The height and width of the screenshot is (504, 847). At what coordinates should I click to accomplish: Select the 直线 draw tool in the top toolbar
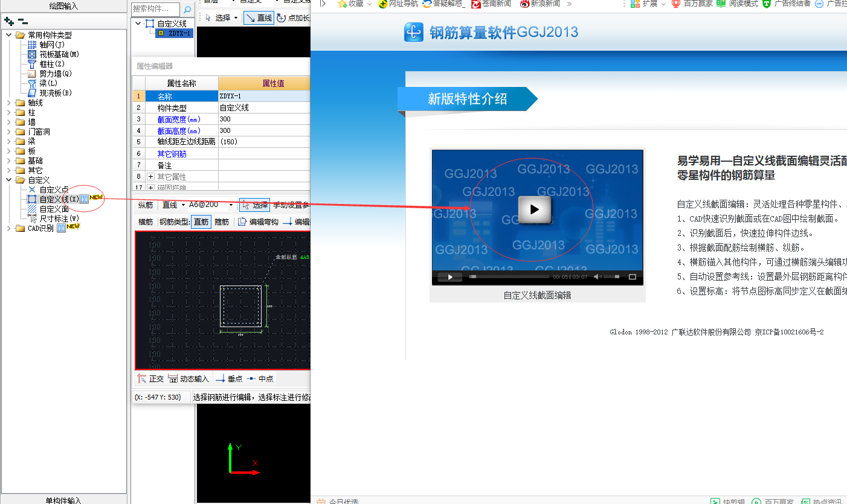(x=259, y=18)
